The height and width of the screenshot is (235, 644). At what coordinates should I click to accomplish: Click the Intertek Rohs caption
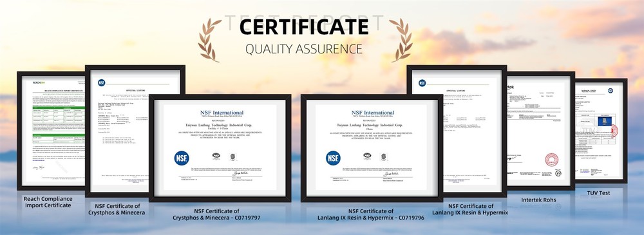click(x=538, y=200)
